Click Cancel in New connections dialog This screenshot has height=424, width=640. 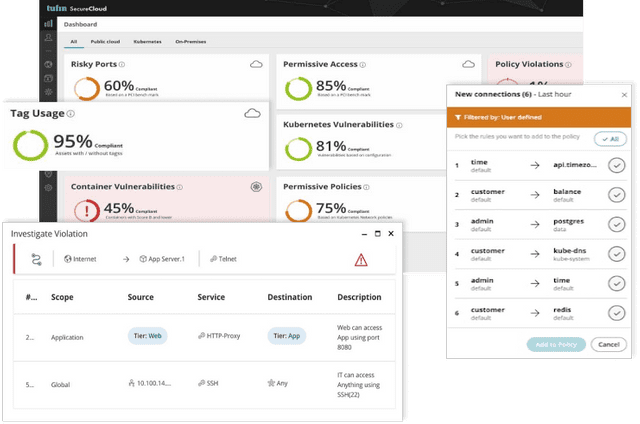pos(608,344)
